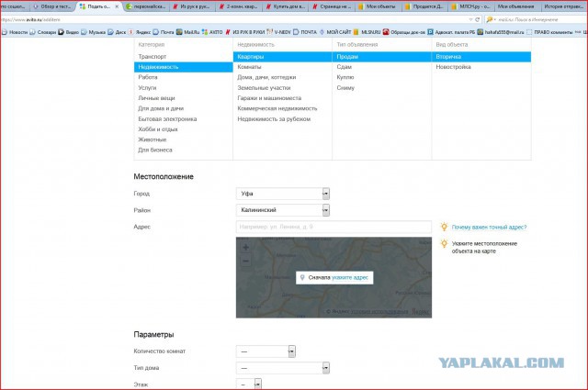Close the Подать объявление tab
Screen dimensions: 588x390
click(x=117, y=6)
